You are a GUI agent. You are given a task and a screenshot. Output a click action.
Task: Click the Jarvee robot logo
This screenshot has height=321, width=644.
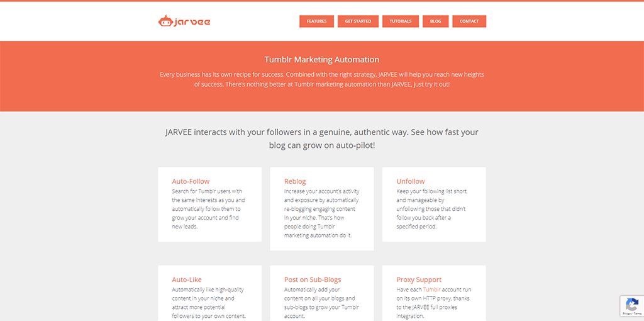184,21
